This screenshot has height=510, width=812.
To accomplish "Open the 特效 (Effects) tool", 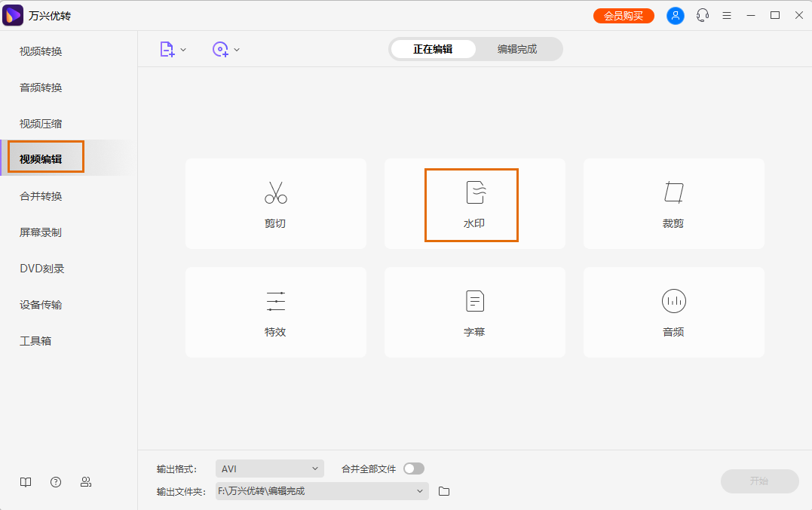I will 275,312.
